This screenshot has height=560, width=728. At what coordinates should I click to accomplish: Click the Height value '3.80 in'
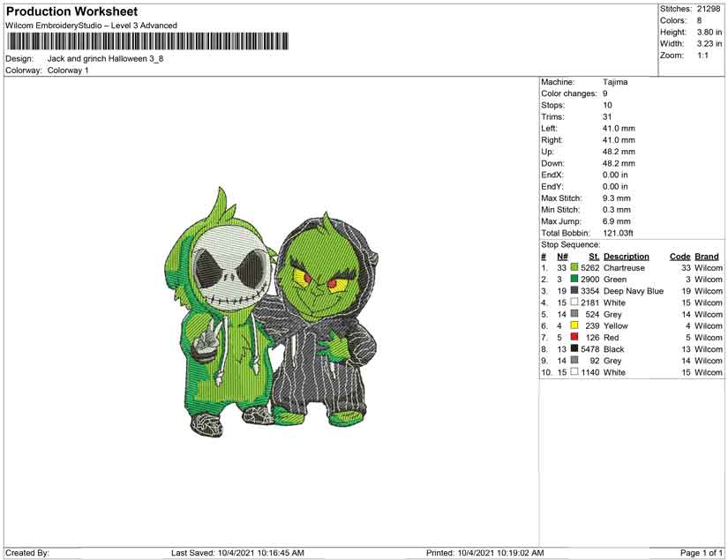[709, 32]
